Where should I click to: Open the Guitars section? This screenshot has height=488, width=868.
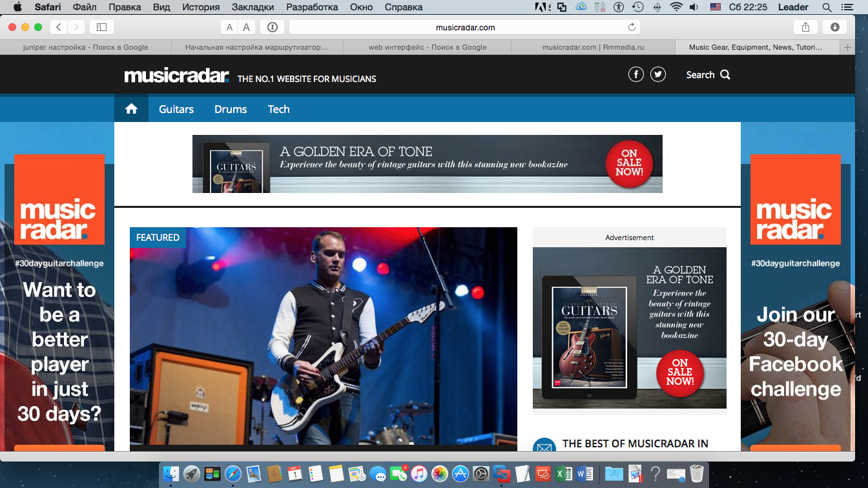tap(176, 109)
